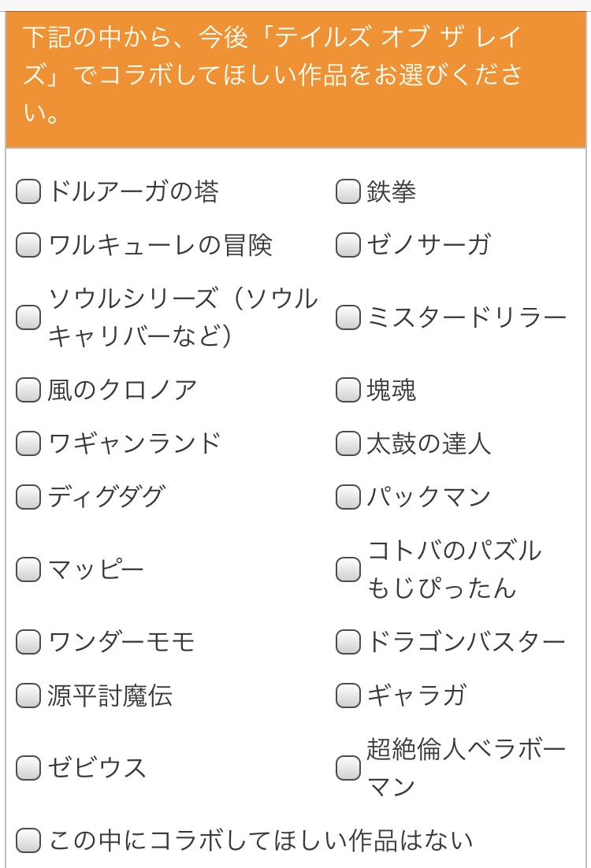This screenshot has height=868, width=591.
Task: Tick the ゼビウス checkbox
Action: (x=28, y=767)
